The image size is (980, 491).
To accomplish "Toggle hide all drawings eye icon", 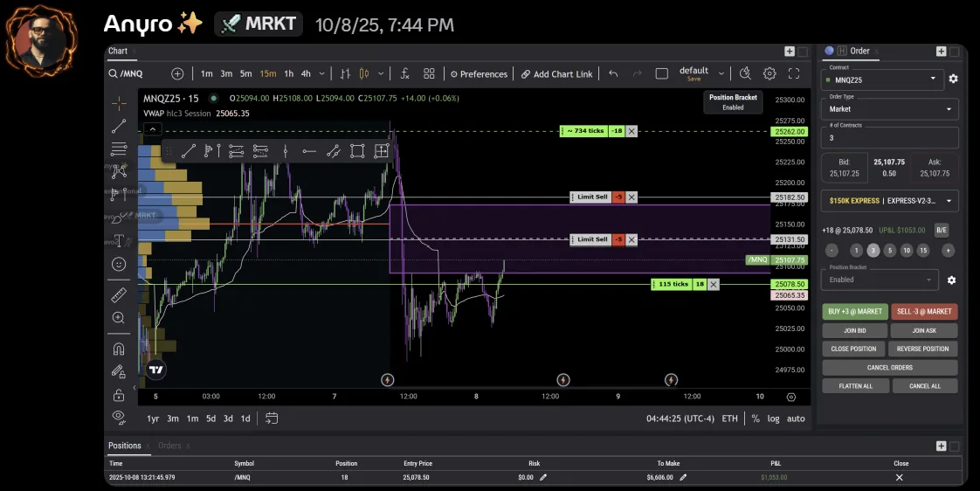I will 119,417.
